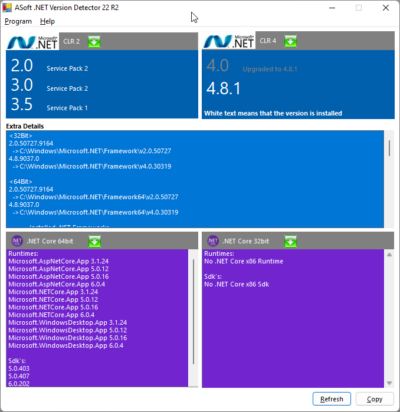Click the Microsoft .NET logo beside CLR 4
Screen dimensions: 400x412
(229, 41)
